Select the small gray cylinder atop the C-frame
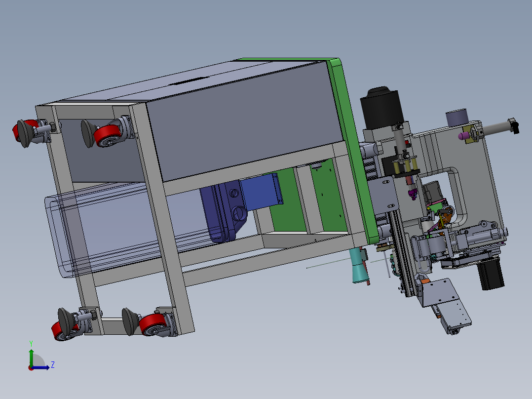 pyautogui.click(x=457, y=118)
